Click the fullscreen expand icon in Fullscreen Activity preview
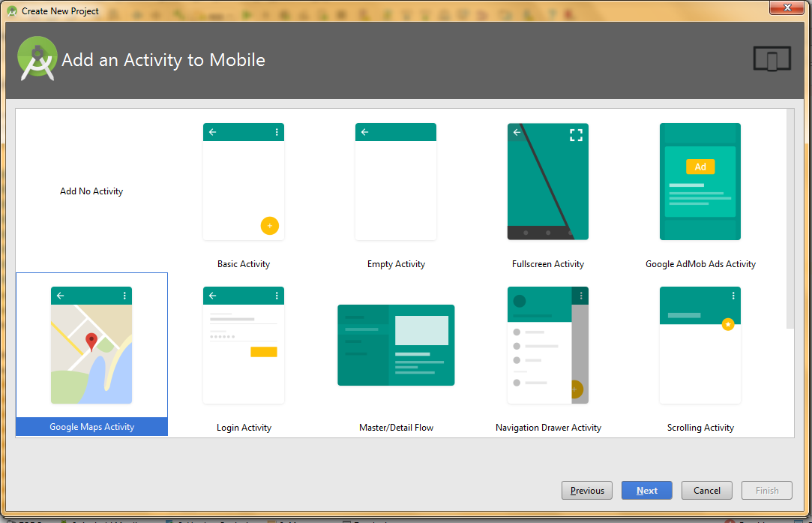 (576, 135)
